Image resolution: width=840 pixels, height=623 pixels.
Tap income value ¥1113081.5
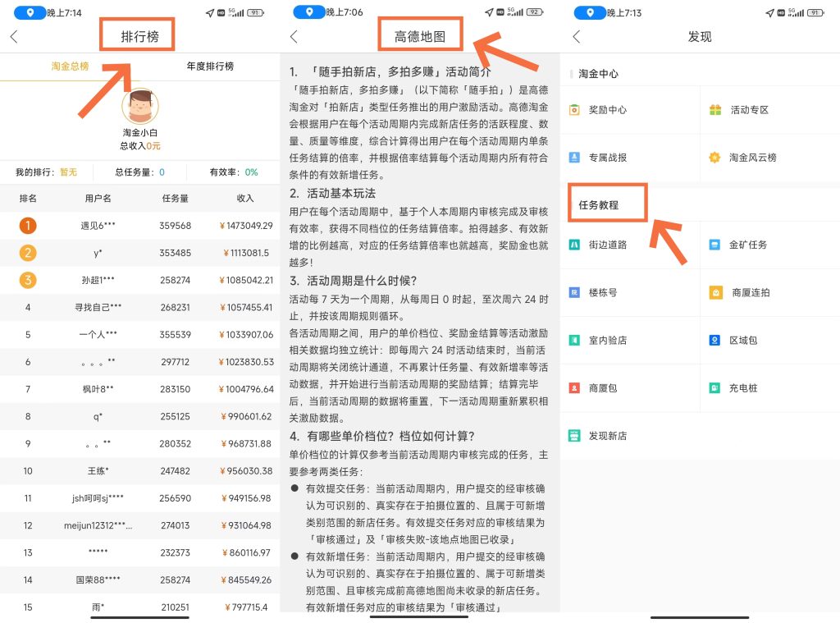[246, 253]
